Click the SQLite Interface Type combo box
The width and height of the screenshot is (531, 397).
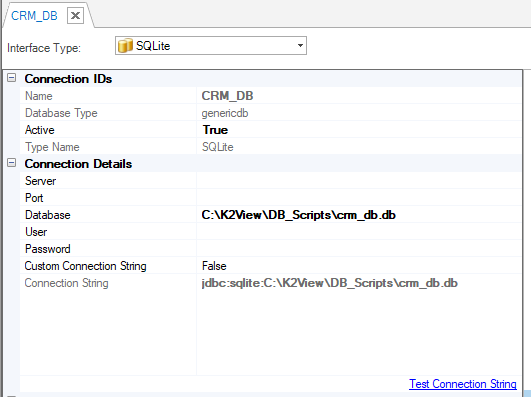pos(211,46)
